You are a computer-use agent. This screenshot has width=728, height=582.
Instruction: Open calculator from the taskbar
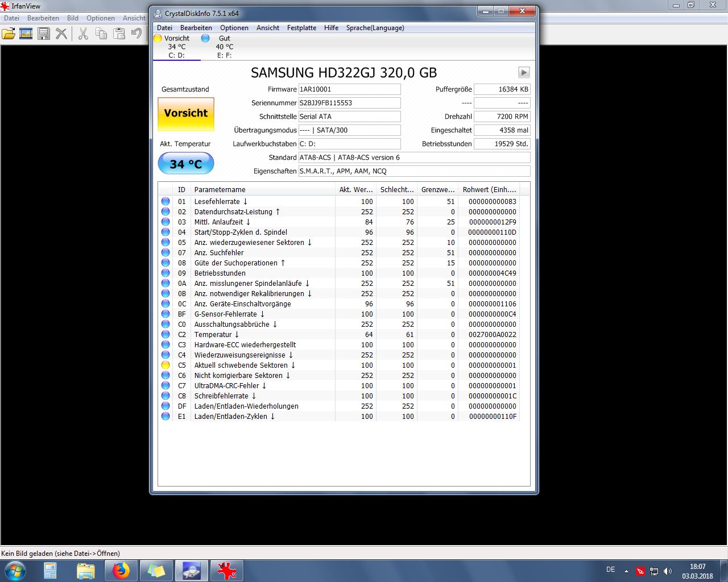[x=50, y=571]
